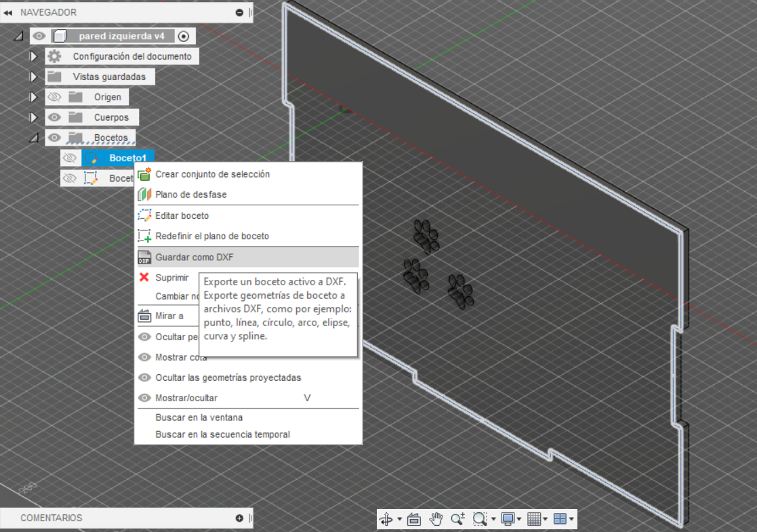Choose Mostrar/ocultar menu entry
The height and width of the screenshot is (532, 757).
click(x=248, y=398)
